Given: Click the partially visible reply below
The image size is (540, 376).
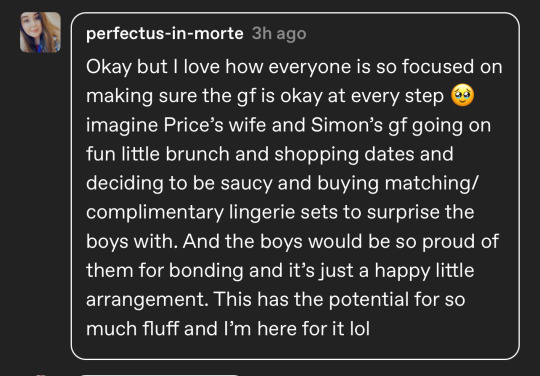Looking at the screenshot, I should click(160, 375).
